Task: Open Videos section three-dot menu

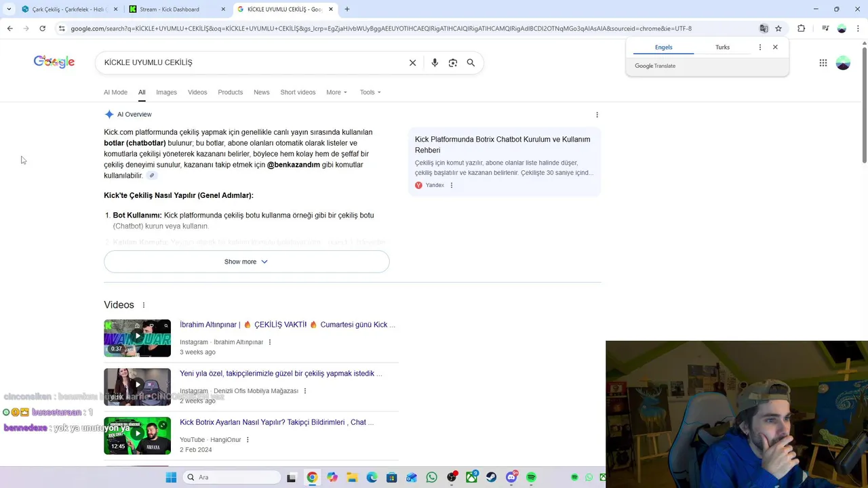Action: pos(143,305)
